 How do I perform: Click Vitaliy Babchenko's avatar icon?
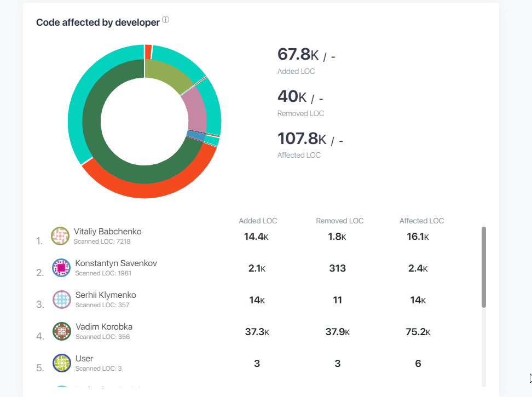pyautogui.click(x=60, y=236)
